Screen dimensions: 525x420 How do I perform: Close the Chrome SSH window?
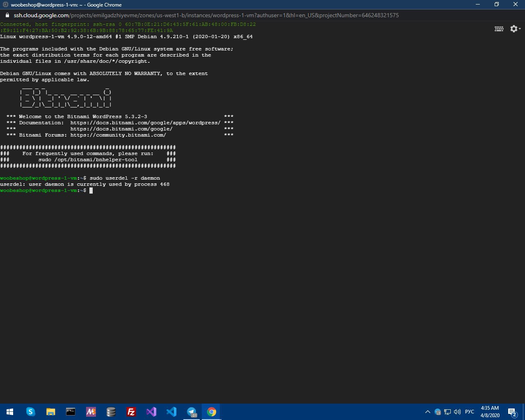(516, 5)
